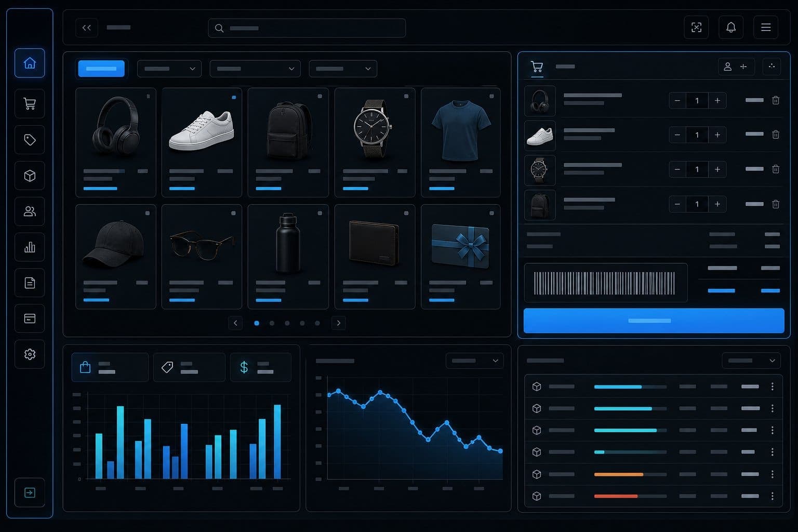Screen dimensions: 798x532
Task: Open the hamburger menu in the top bar
Action: pos(766,28)
